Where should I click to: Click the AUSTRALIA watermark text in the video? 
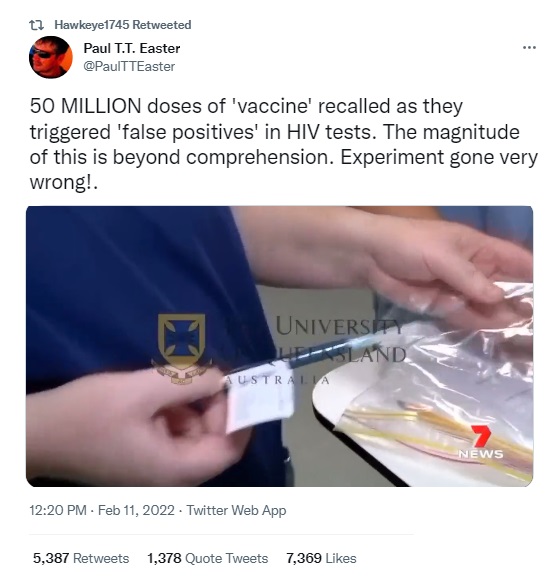pyautogui.click(x=278, y=380)
